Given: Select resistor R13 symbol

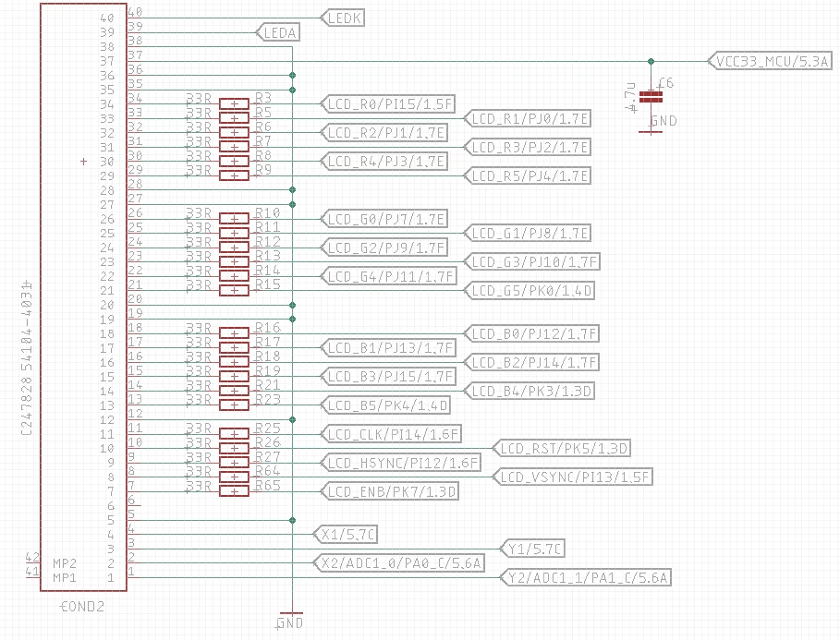Looking at the screenshot, I should [234, 262].
